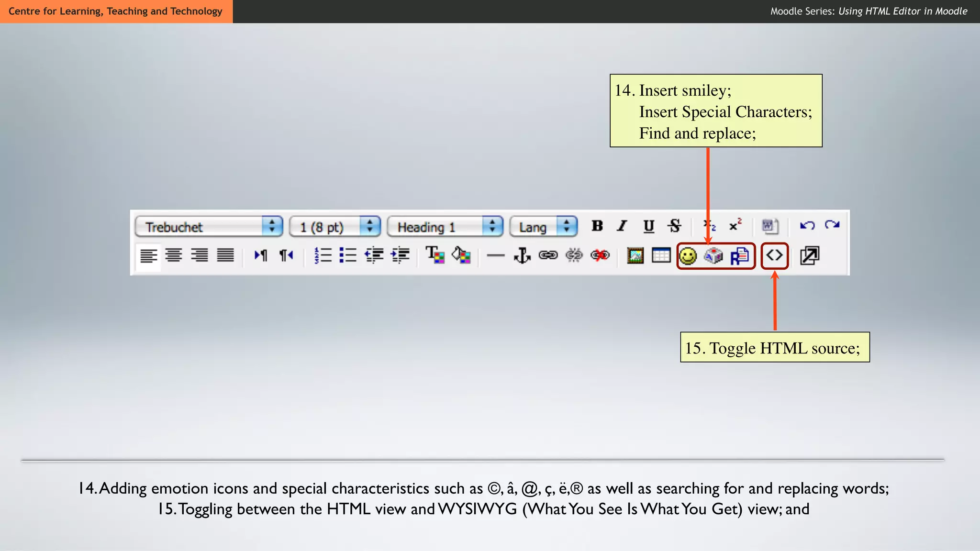Click the Clean Word HTML icon
The image size is (980, 551).
(770, 226)
